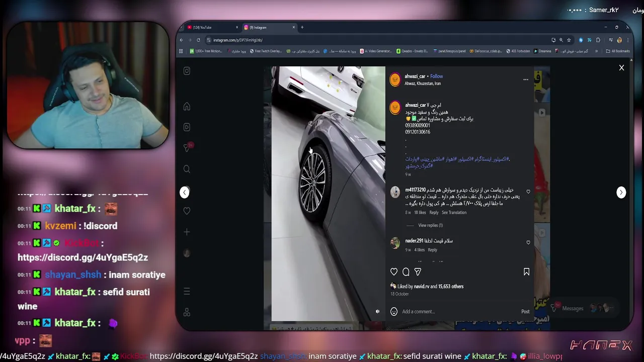This screenshot has width=644, height=362.
Task: Click See Translation on m41173210 comment
Action: (454, 212)
